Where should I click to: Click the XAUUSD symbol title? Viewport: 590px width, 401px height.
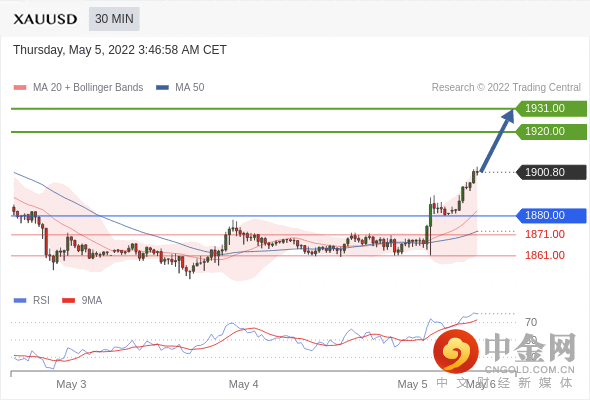coord(45,19)
